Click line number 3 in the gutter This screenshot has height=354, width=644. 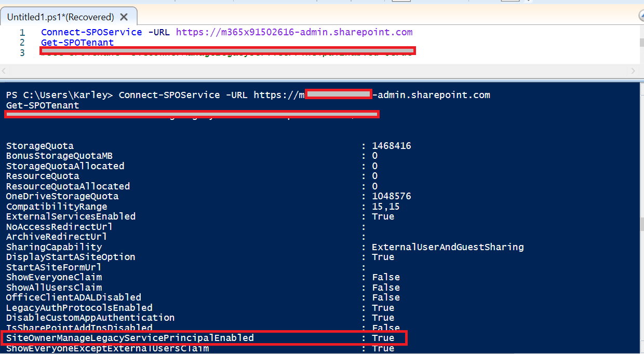pos(21,51)
